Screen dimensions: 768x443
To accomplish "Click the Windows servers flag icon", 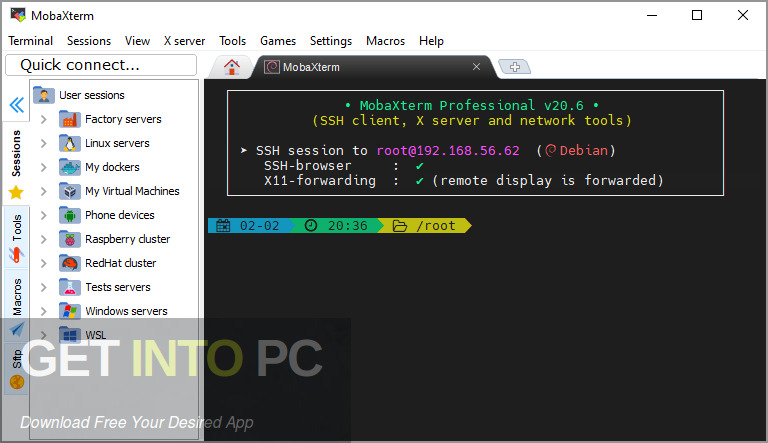I will [x=70, y=311].
